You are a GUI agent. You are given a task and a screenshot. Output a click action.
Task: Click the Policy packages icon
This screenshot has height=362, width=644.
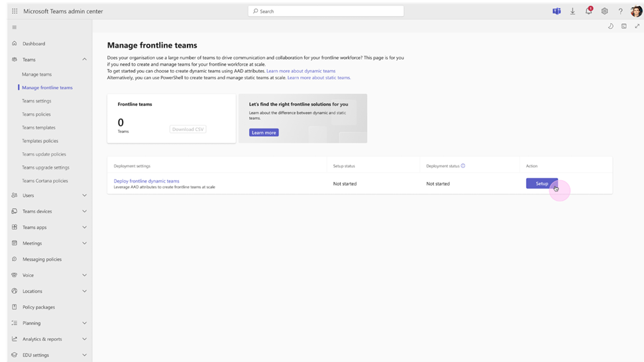[x=15, y=307]
